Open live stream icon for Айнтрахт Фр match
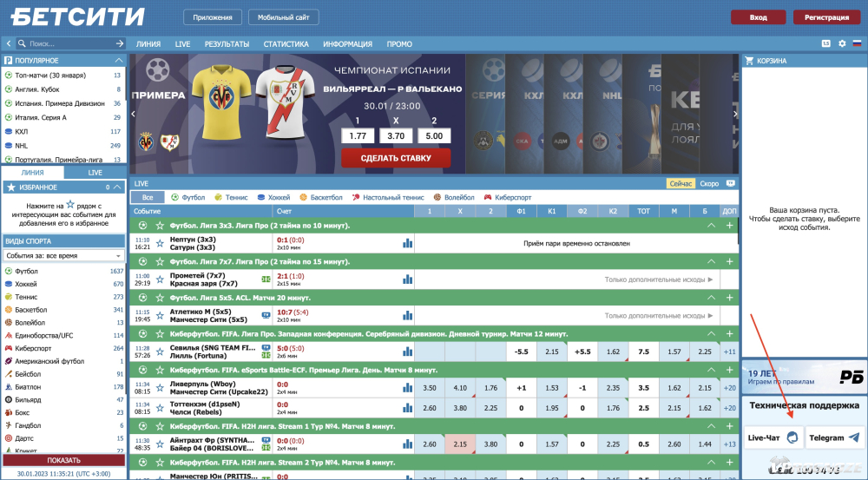This screenshot has height=480, width=868. [266, 441]
